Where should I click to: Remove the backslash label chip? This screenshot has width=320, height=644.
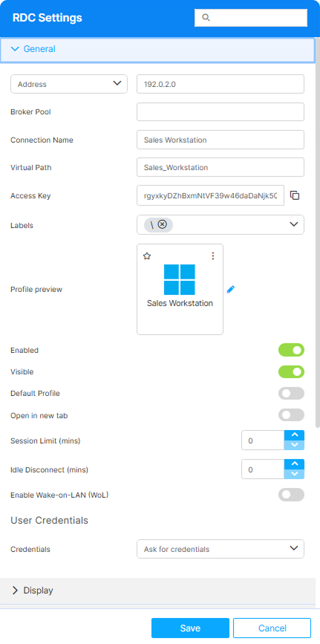[x=163, y=224]
